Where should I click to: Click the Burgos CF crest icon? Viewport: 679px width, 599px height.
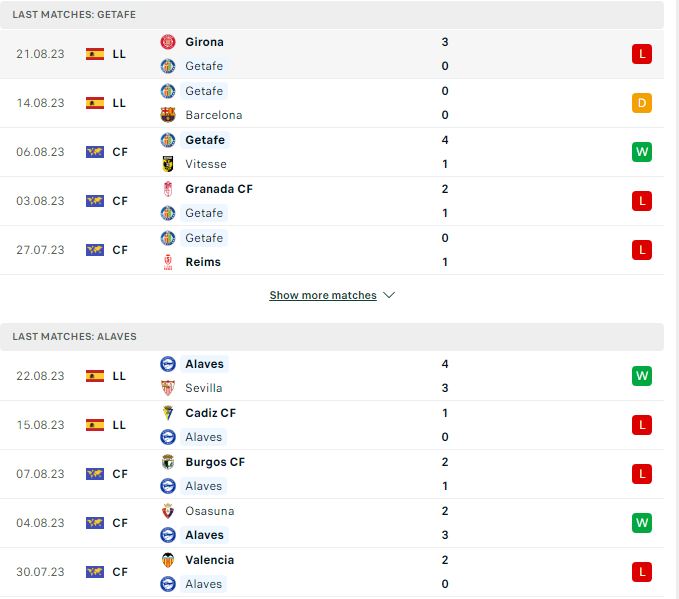tap(168, 462)
